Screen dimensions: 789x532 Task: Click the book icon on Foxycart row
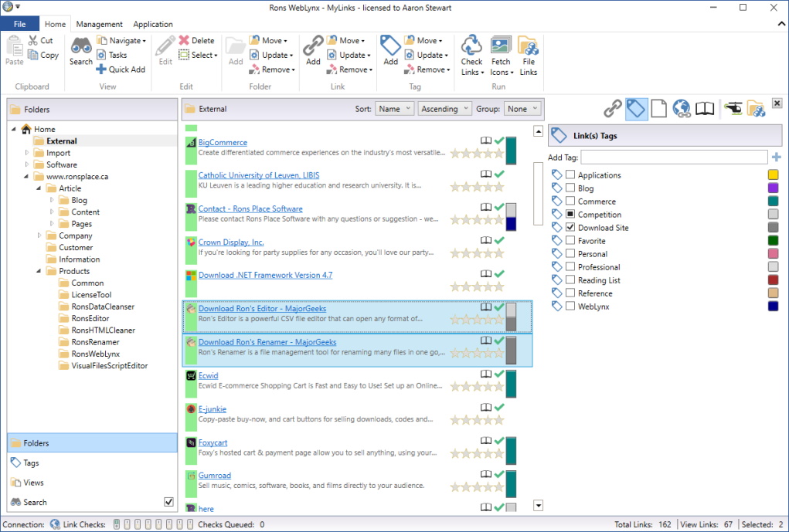point(485,440)
